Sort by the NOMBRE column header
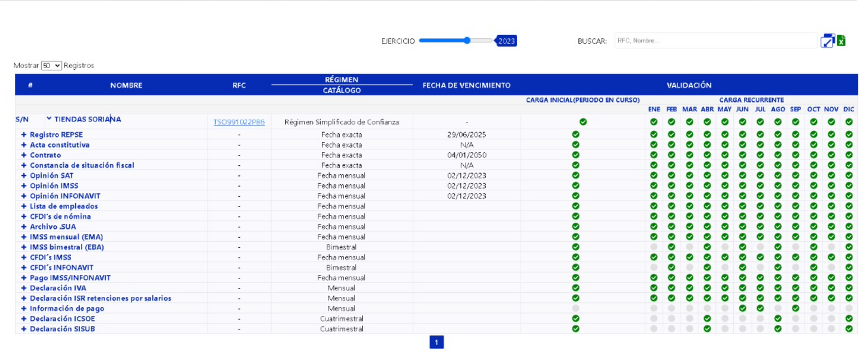Screen dimensions: 868x353 [x=126, y=85]
